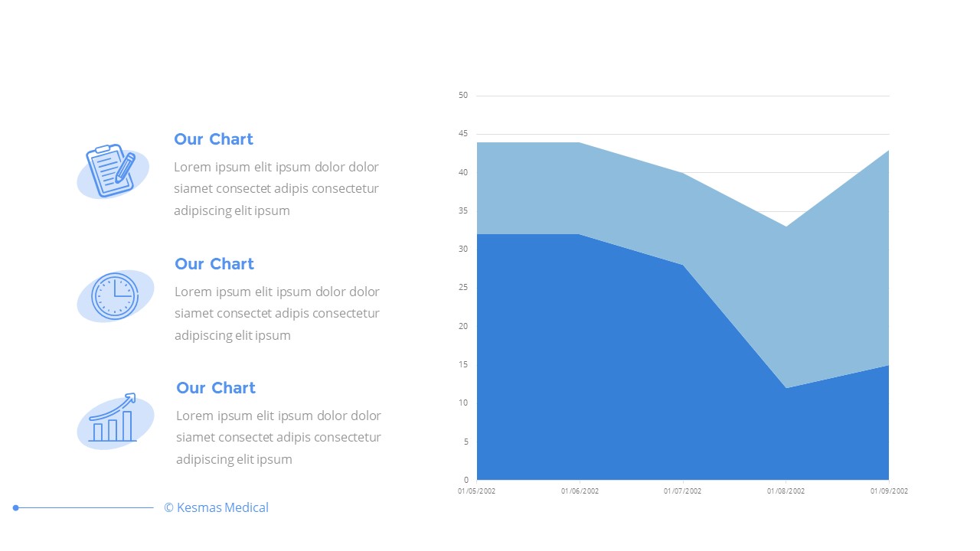The width and height of the screenshot is (980, 551).
Task: Select paragraph text beside bar chart icon
Action: 279,437
